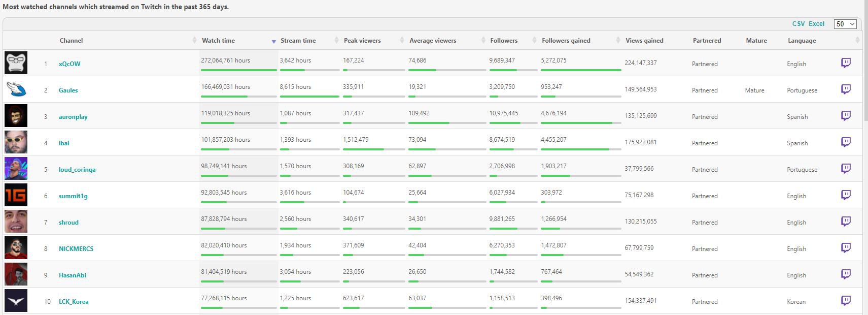This screenshot has height=315, width=868.
Task: Click stream time 8,615 hours
Action: tap(295, 87)
